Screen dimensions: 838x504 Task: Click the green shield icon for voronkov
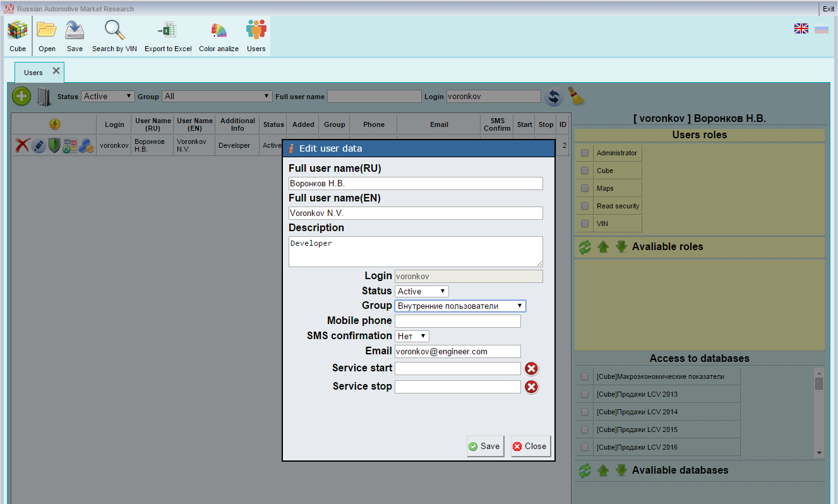coord(54,145)
